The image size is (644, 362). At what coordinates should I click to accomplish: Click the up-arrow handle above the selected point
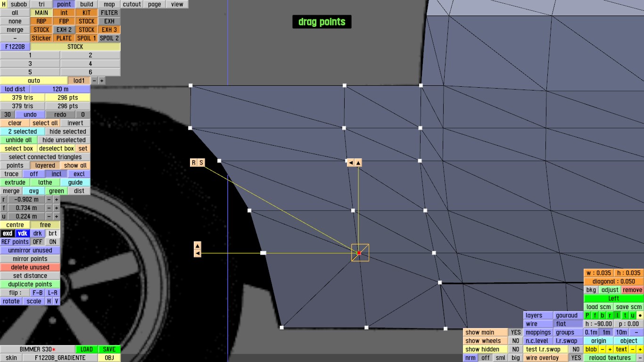pos(358,163)
